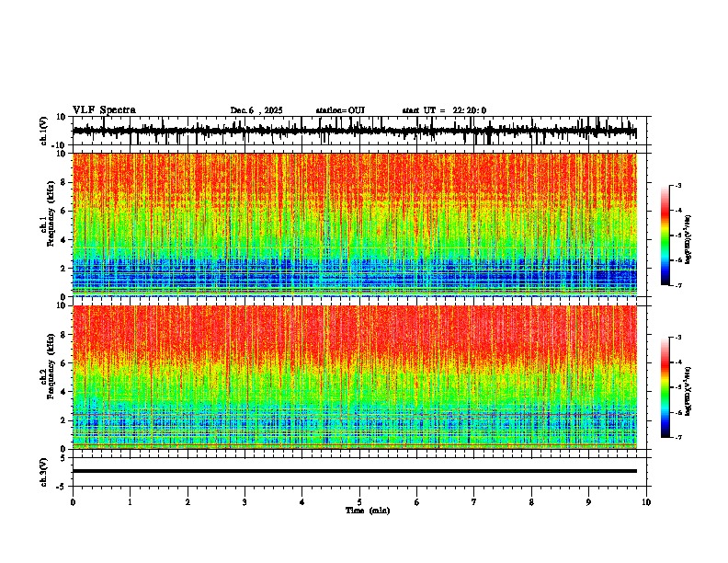
Task: Click the "-4" label on ch.2 color bar
Action: 677,362
